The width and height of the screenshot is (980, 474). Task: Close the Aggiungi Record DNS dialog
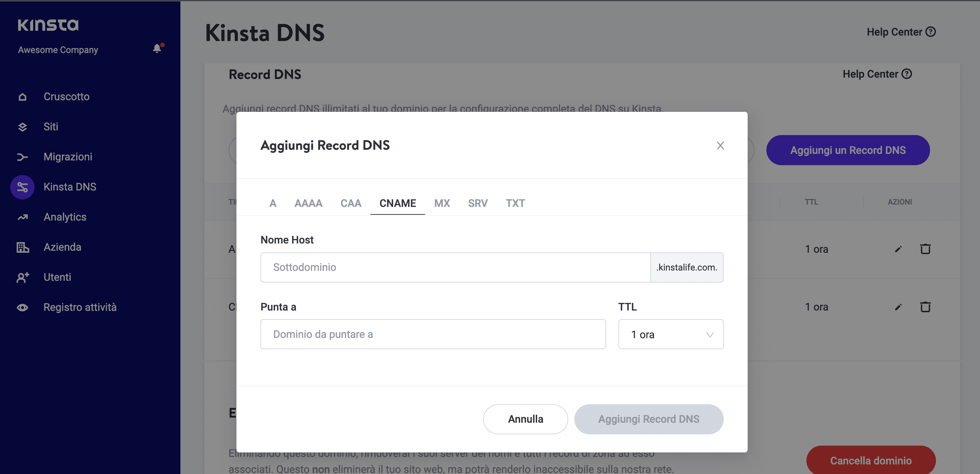pyautogui.click(x=720, y=145)
